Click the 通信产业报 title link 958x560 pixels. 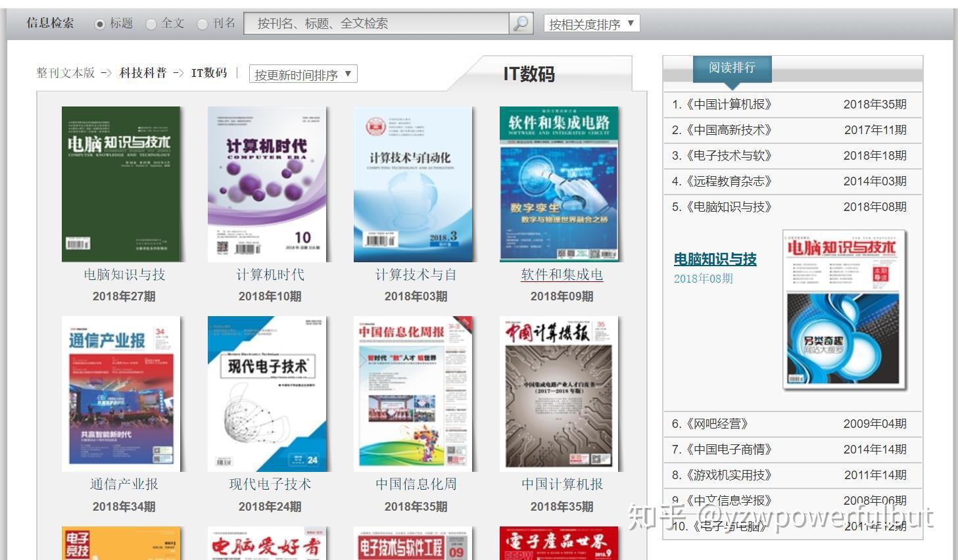coord(124,484)
